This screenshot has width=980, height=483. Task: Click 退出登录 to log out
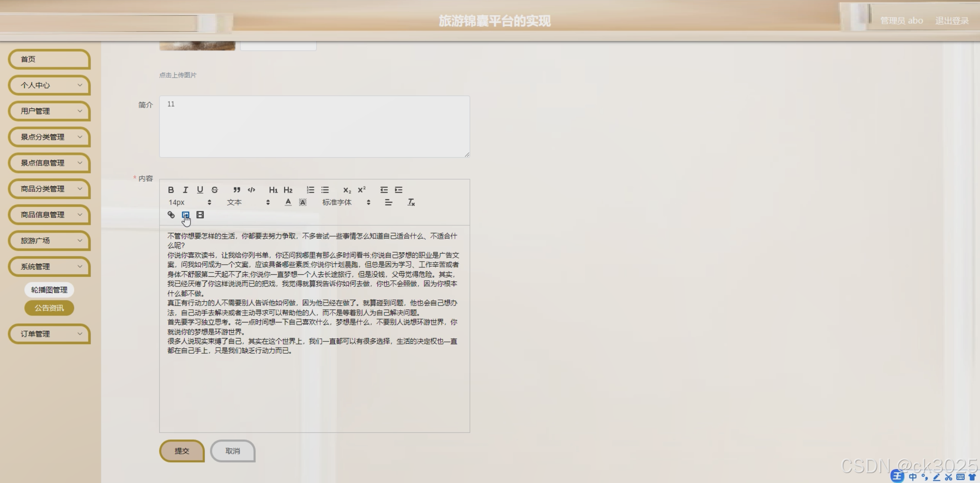coord(951,20)
